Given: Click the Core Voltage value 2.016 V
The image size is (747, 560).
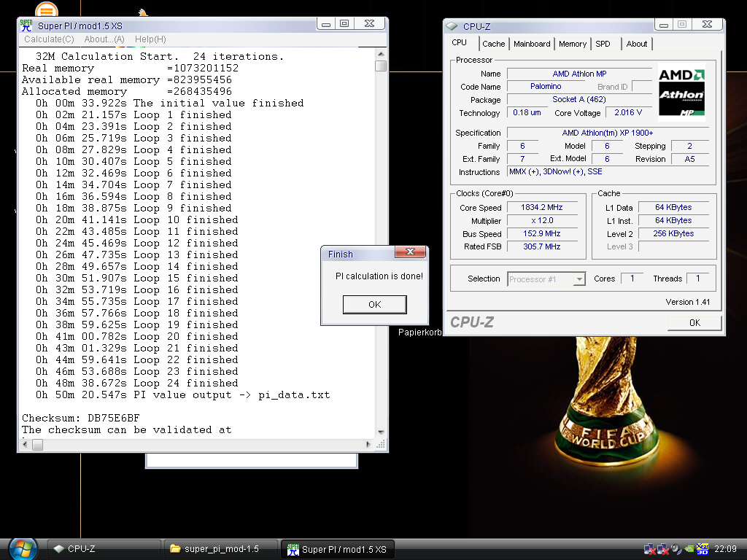Looking at the screenshot, I should 628,112.
